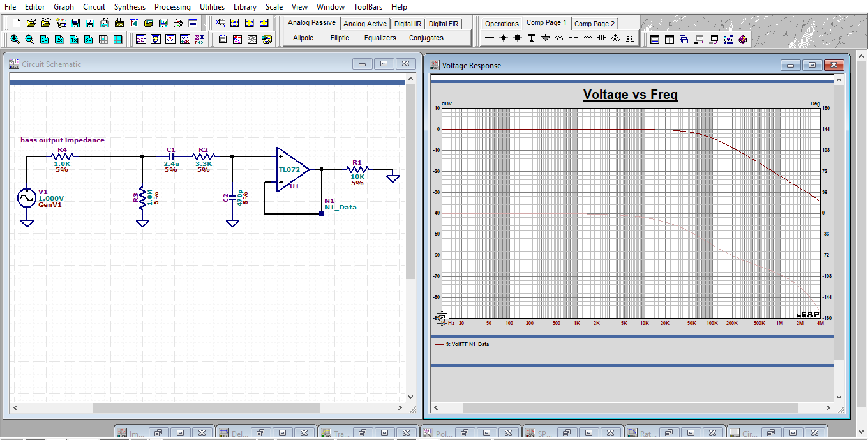This screenshot has height=440, width=868.
Task: Select the transformer component tool
Action: [630, 38]
